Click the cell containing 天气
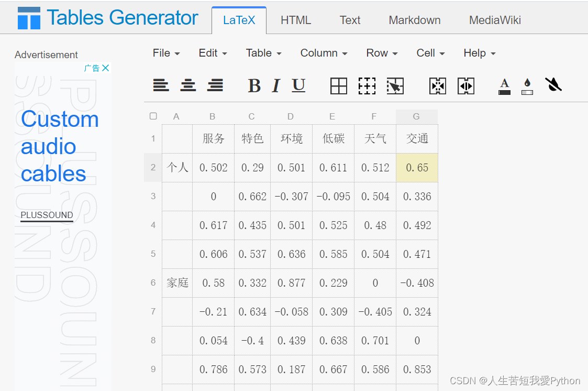 tap(375, 139)
